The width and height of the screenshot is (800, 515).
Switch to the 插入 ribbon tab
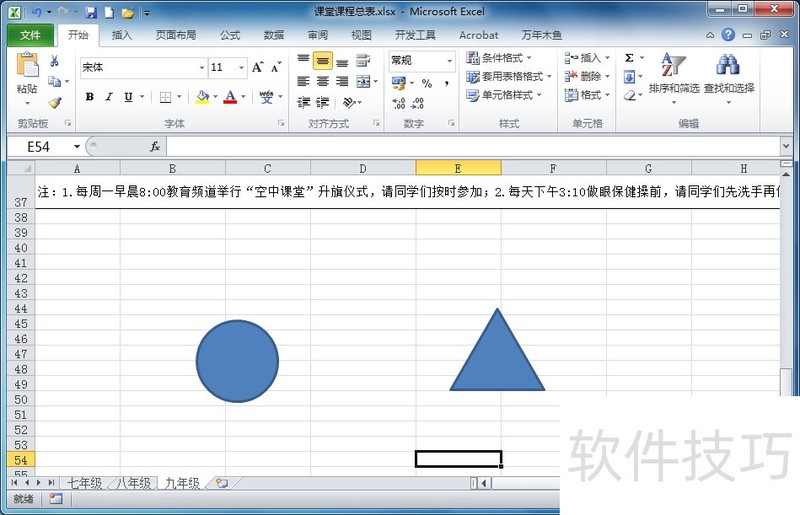point(121,35)
